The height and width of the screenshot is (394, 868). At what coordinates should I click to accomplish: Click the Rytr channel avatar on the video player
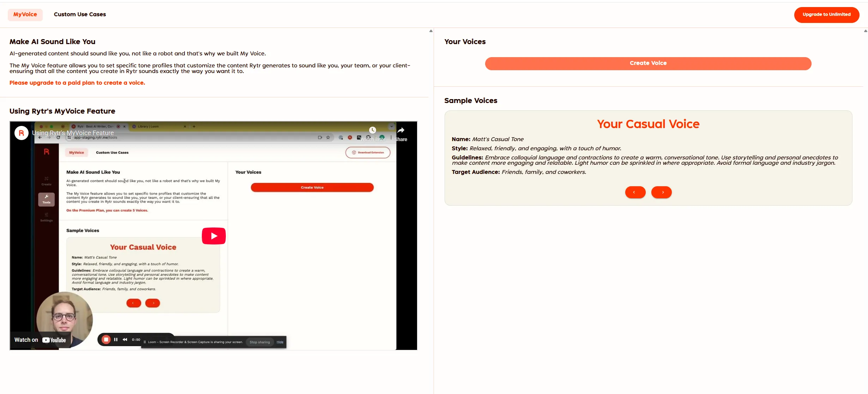tap(21, 133)
